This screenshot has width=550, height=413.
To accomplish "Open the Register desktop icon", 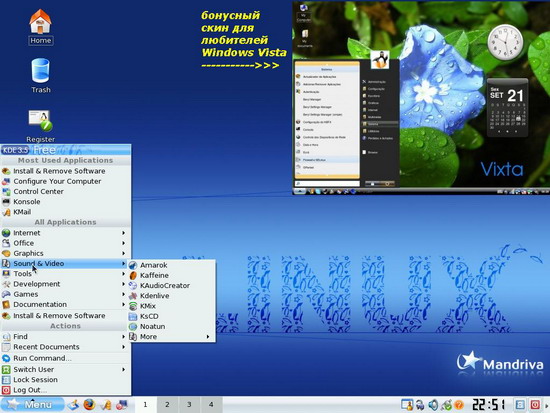I will 40,126.
